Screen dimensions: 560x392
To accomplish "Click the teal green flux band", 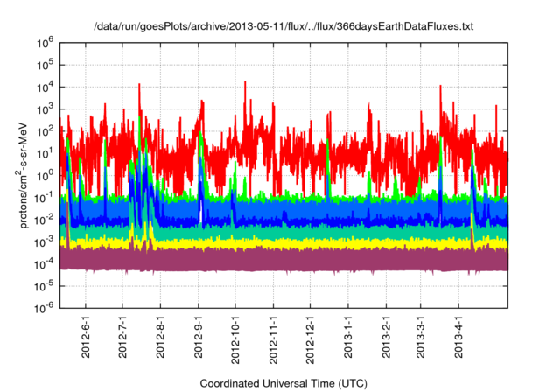I will [283, 233].
